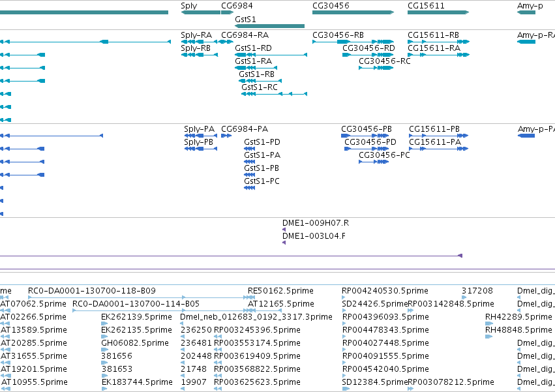Viewport: 555px width, 392px height.
Task: Select the Dmel_neb_012683_0192_3317.3prime label
Action: (256, 316)
